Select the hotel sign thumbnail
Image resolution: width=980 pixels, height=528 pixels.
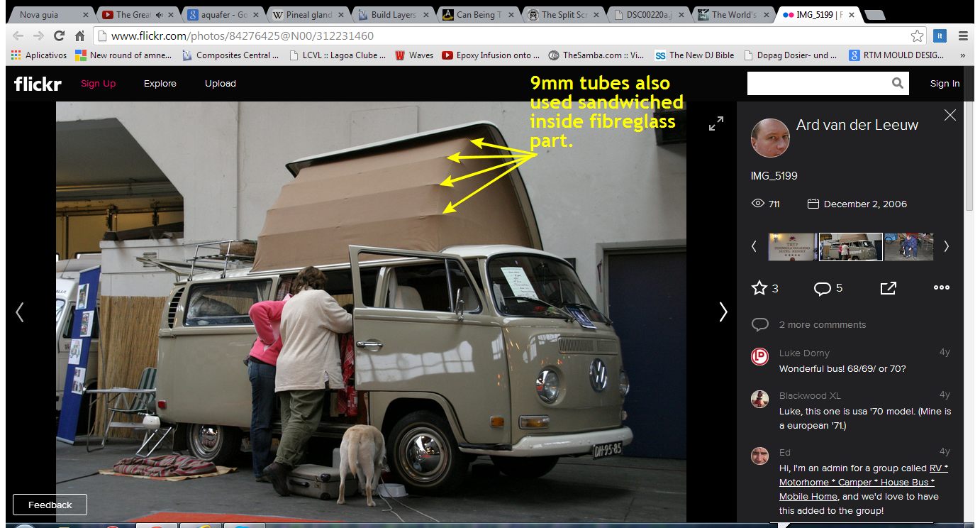tap(791, 247)
